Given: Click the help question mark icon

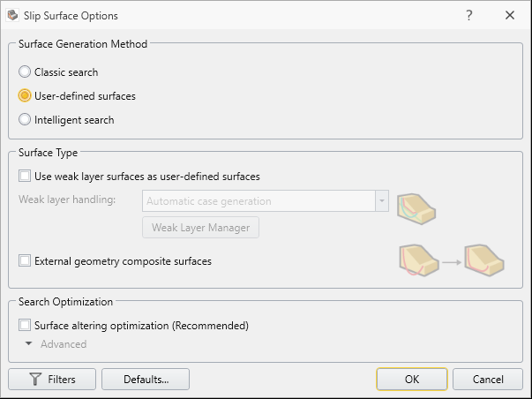Looking at the screenshot, I should click(468, 15).
